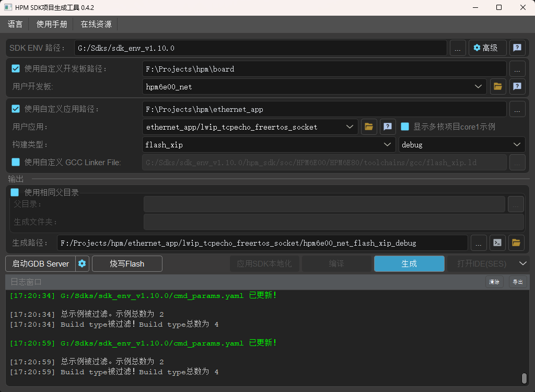Viewport: 535px width, 392px height.
Task: Open the folder icon beside user board dropdown
Action: (x=497, y=86)
